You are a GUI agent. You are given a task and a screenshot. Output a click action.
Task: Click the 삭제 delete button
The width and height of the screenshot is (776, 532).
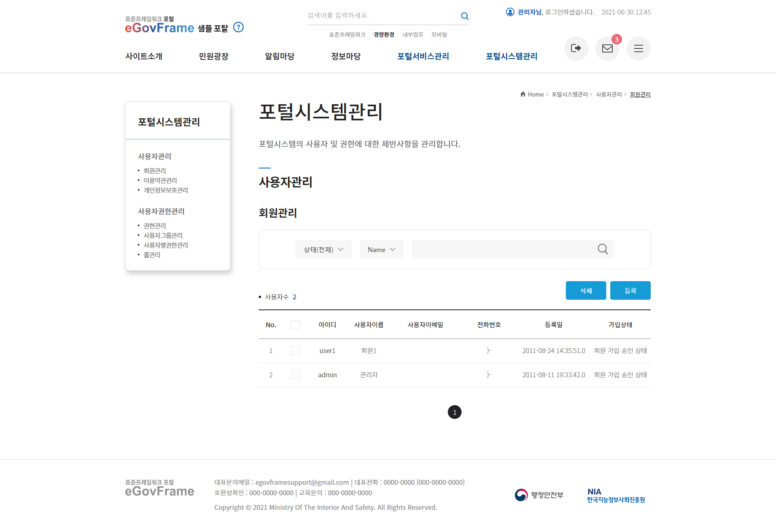(x=586, y=290)
